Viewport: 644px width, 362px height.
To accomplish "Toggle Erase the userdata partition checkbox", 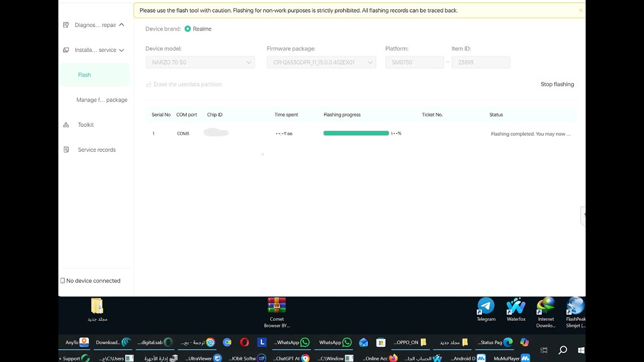I will (x=148, y=84).
